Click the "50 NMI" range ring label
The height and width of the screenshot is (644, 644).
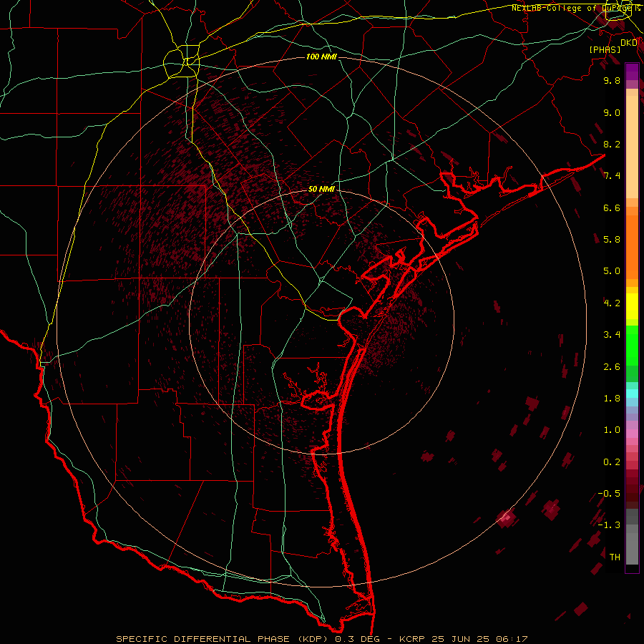[321, 190]
